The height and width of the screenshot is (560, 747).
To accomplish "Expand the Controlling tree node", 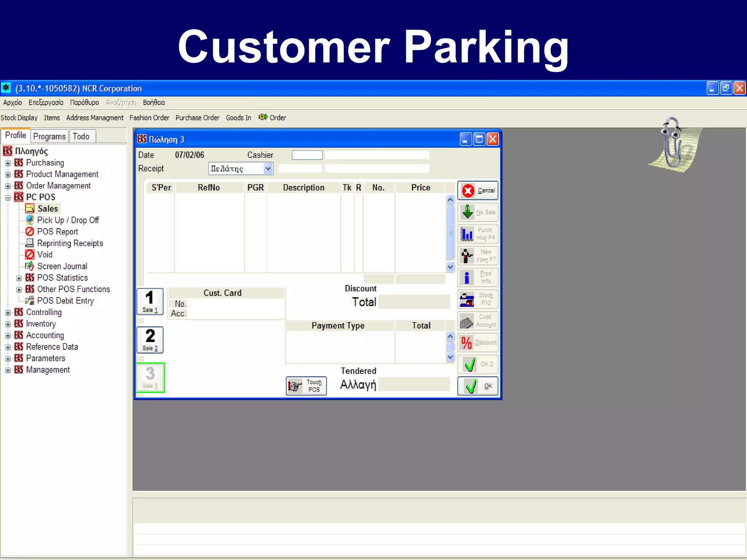I will (x=8, y=312).
